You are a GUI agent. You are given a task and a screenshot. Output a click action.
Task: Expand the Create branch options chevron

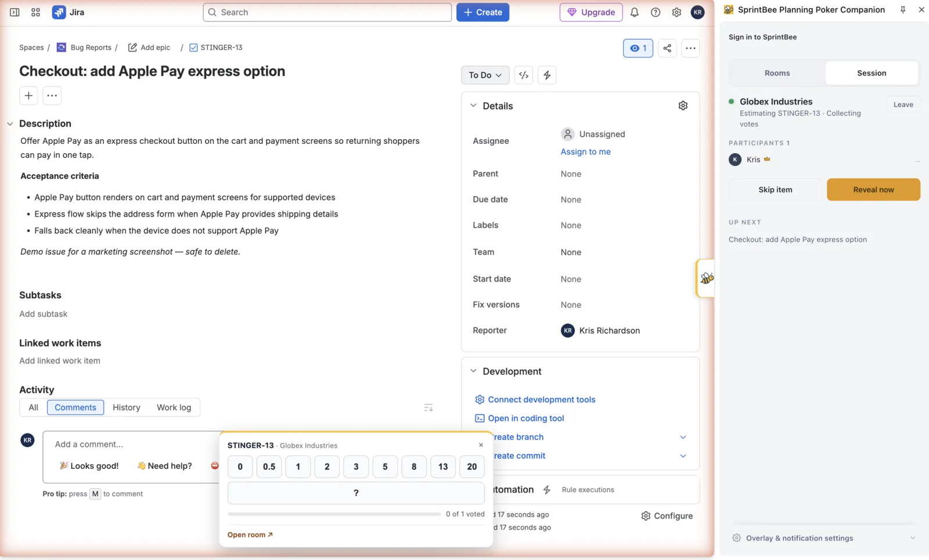click(683, 437)
